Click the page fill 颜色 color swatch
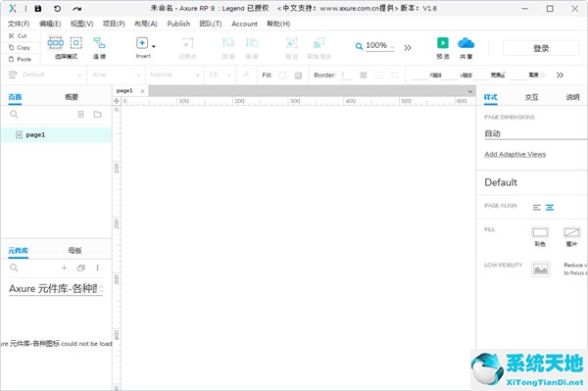The width and height of the screenshot is (588, 391). [540, 232]
